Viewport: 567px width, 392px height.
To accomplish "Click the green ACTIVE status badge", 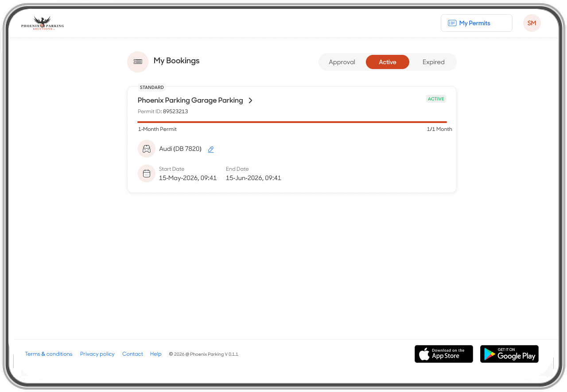I will 436,99.
